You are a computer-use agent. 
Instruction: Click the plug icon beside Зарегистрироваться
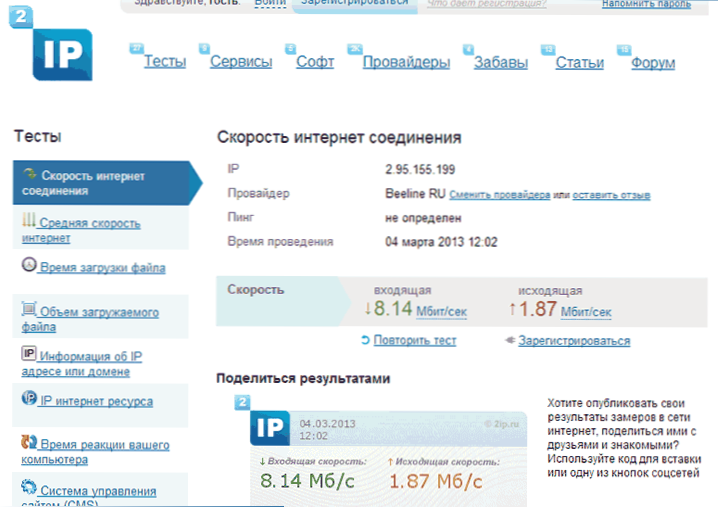[510, 340]
